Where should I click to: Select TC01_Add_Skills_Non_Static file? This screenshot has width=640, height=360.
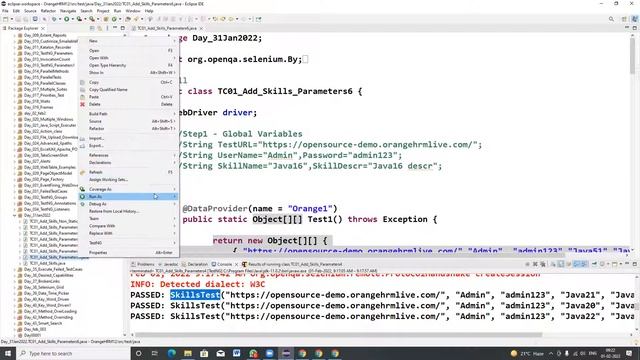click(x=51, y=221)
